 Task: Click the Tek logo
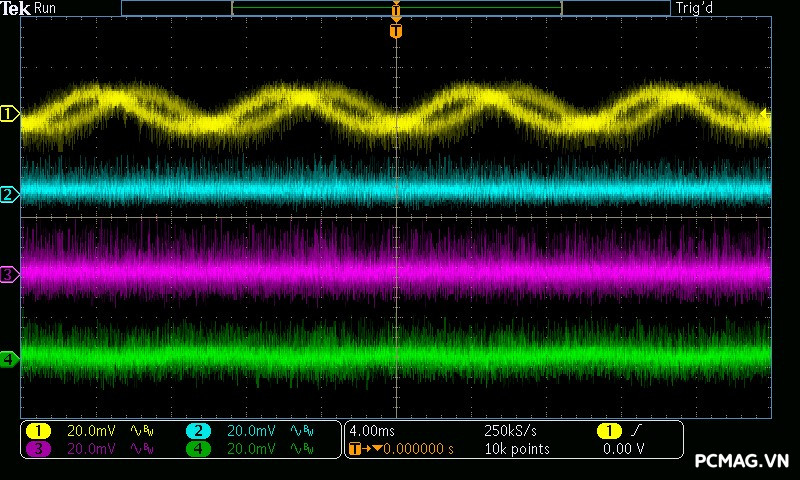(x=17, y=8)
